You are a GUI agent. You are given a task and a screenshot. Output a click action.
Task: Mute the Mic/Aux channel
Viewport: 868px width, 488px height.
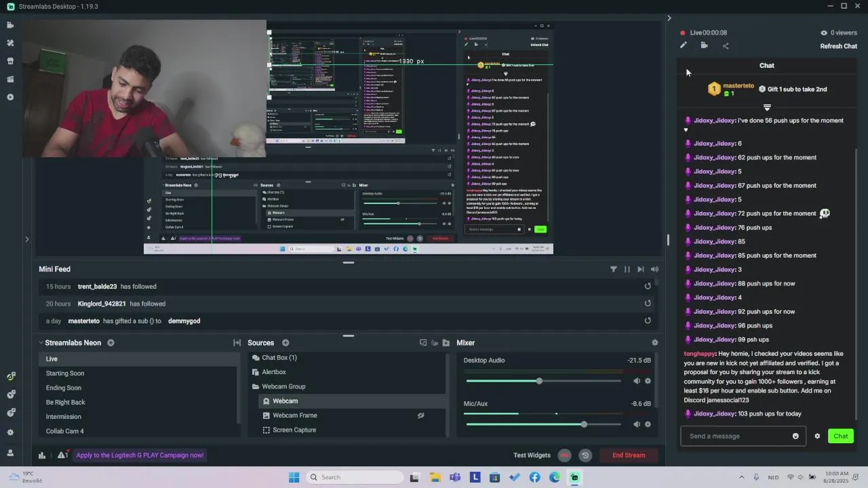(636, 424)
